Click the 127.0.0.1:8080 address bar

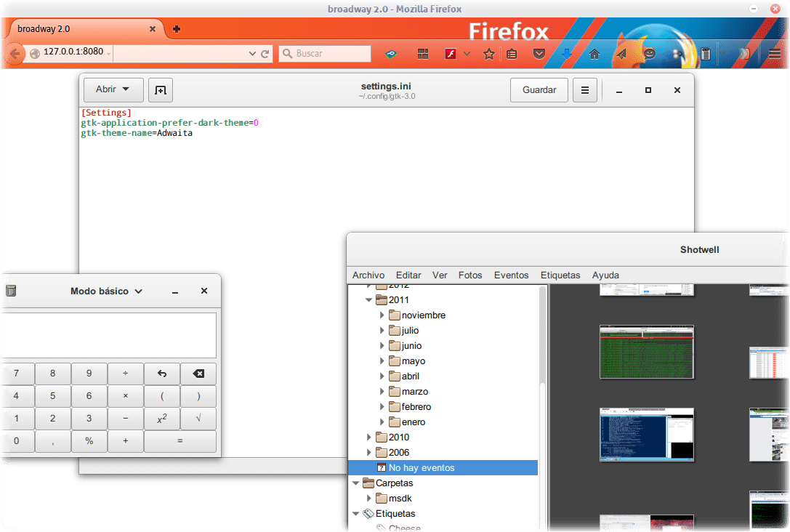click(73, 52)
